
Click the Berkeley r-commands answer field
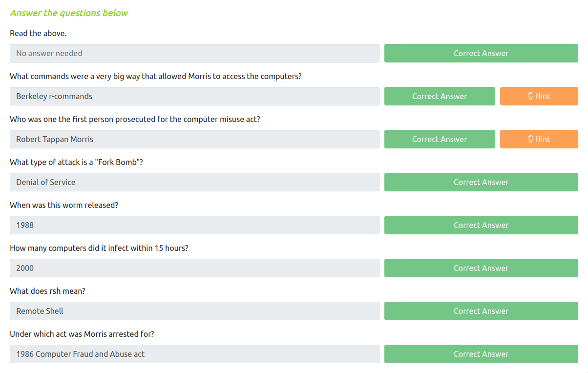[194, 96]
